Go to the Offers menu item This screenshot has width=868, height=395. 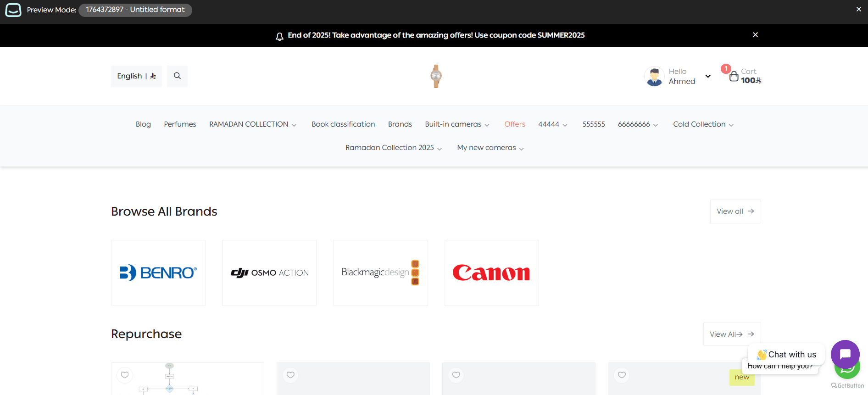point(514,124)
